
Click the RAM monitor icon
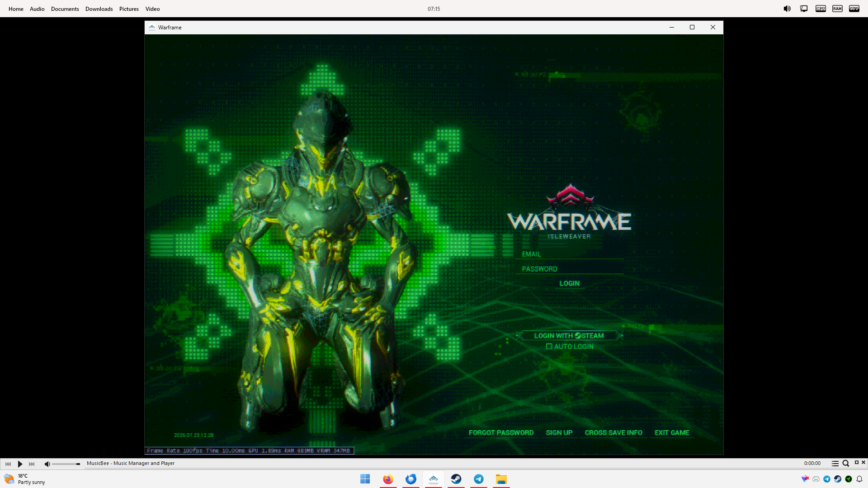coord(837,9)
